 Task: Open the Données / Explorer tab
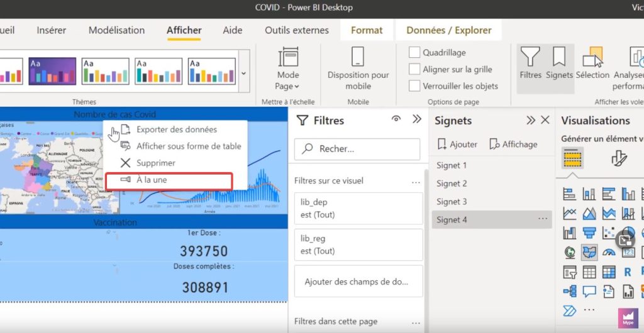(449, 30)
